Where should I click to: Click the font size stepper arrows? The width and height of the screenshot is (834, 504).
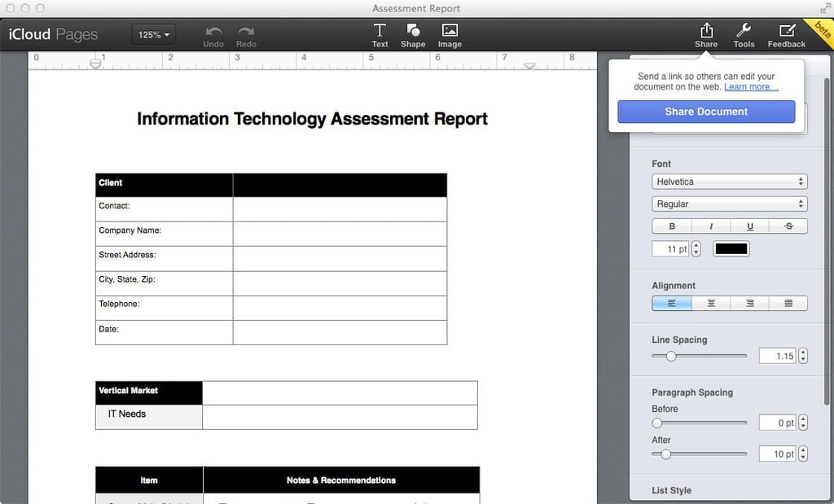click(696, 249)
